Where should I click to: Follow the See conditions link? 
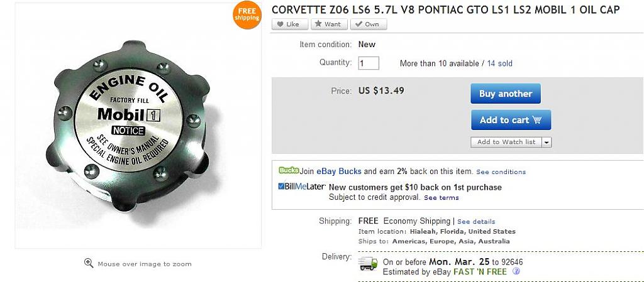click(501, 171)
